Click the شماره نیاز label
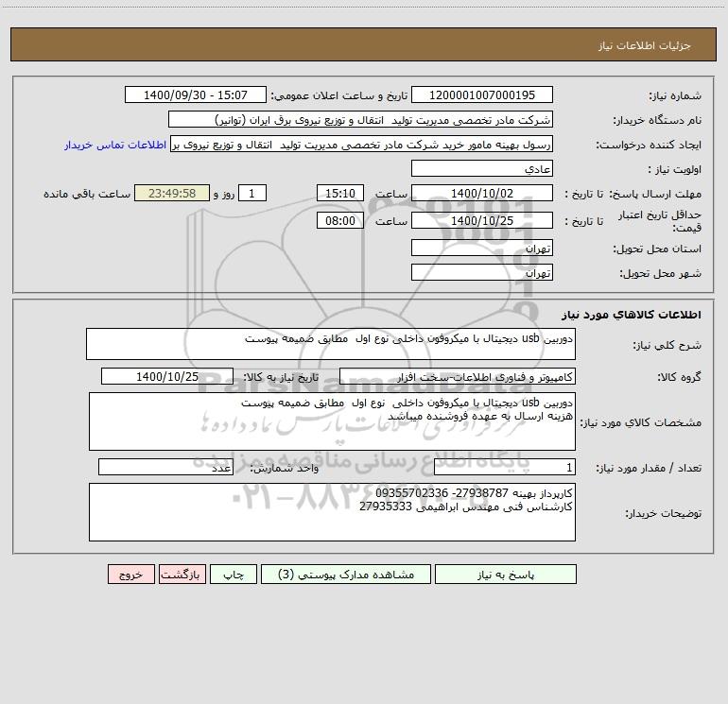 pyautogui.click(x=675, y=96)
